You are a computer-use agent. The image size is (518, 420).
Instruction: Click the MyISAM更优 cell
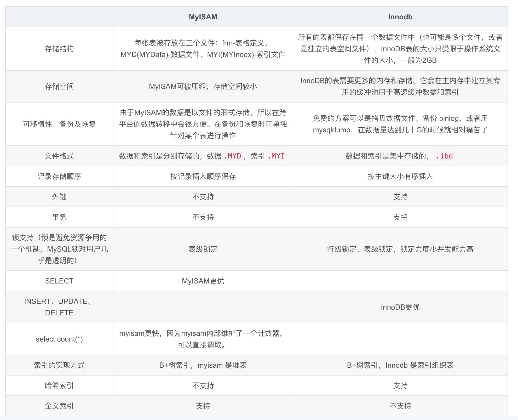(x=203, y=281)
